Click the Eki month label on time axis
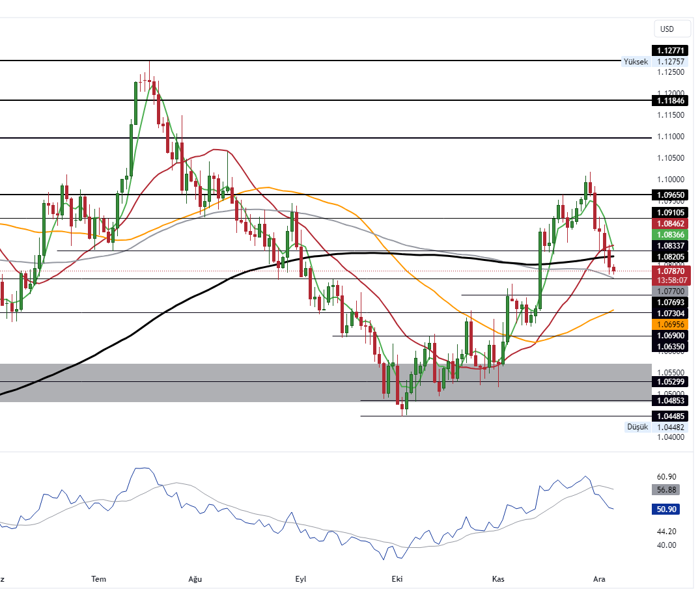The height and width of the screenshot is (611, 700). pos(397,578)
